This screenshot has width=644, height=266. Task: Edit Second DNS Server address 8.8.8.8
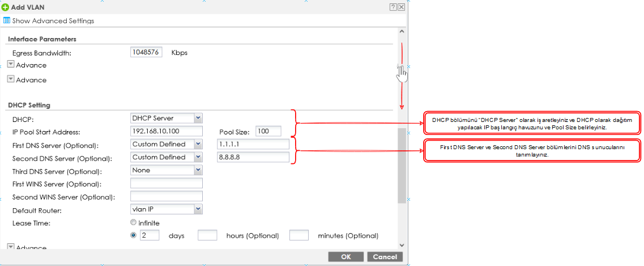[253, 157]
